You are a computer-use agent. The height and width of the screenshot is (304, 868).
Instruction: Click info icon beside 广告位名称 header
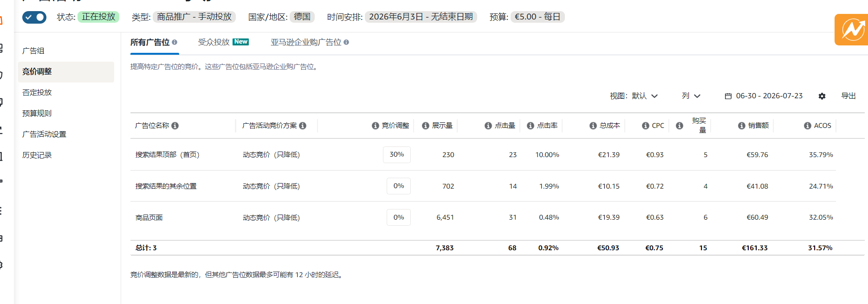(x=175, y=126)
